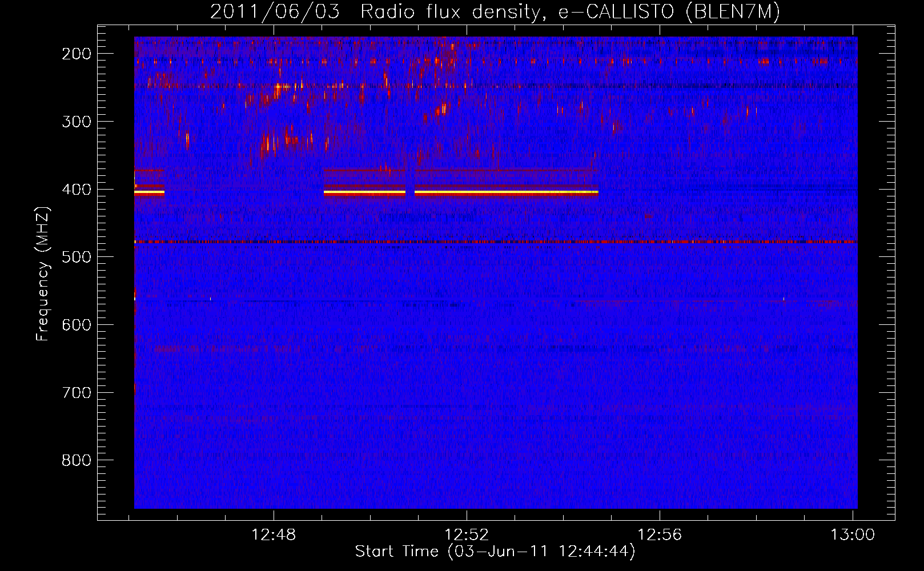Click the 700 frequency tick label
924x571 pixels.
[x=77, y=393]
